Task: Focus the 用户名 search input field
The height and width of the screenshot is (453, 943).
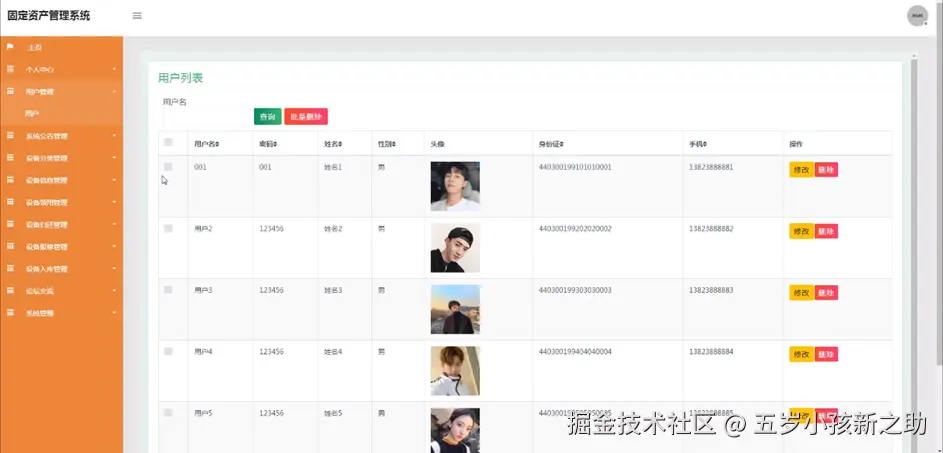Action: click(206, 117)
